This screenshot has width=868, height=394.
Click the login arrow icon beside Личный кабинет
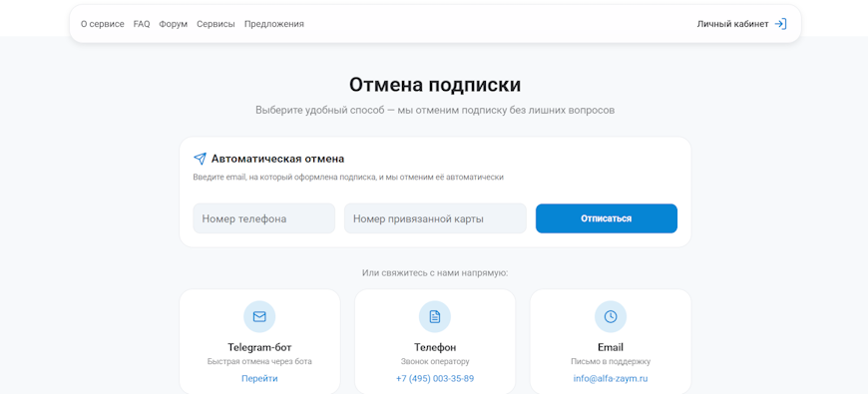point(780,24)
